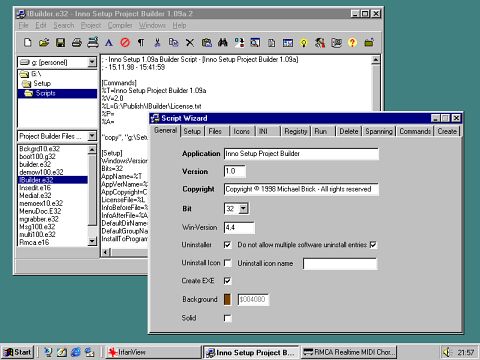Click the yellow question mark help icon
The height and width of the screenshot is (360, 480).
click(352, 43)
